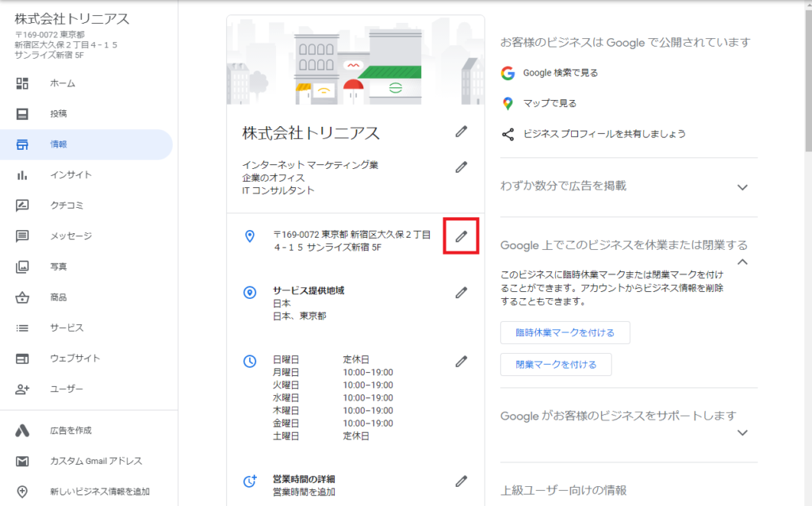Click the 月曜日 hours row
Viewport: 812px width, 506px height.
332,373
